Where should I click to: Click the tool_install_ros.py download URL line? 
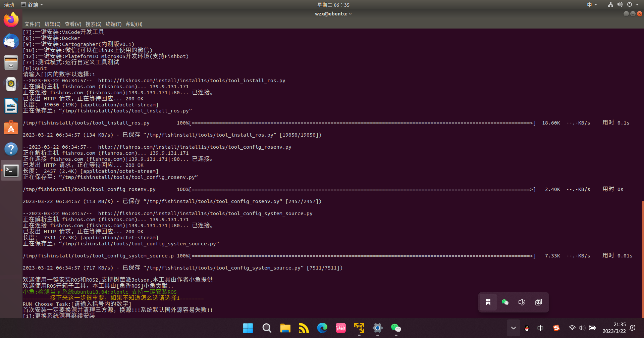coord(154,81)
